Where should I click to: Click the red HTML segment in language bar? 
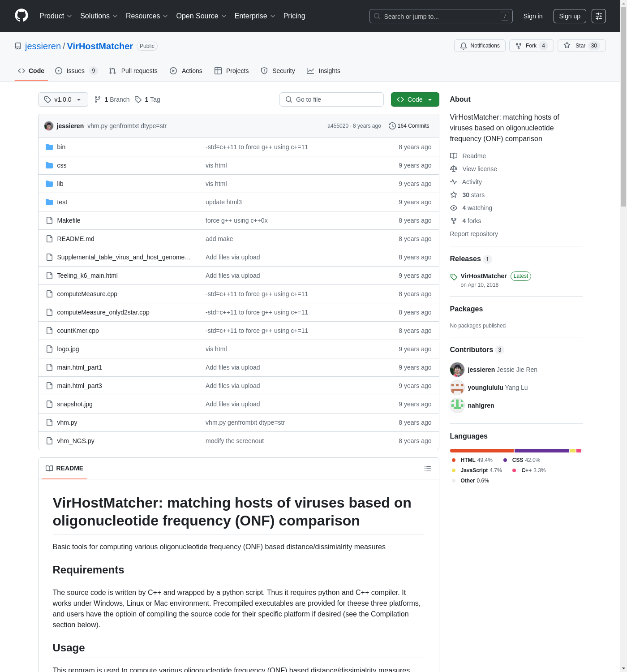(x=481, y=451)
